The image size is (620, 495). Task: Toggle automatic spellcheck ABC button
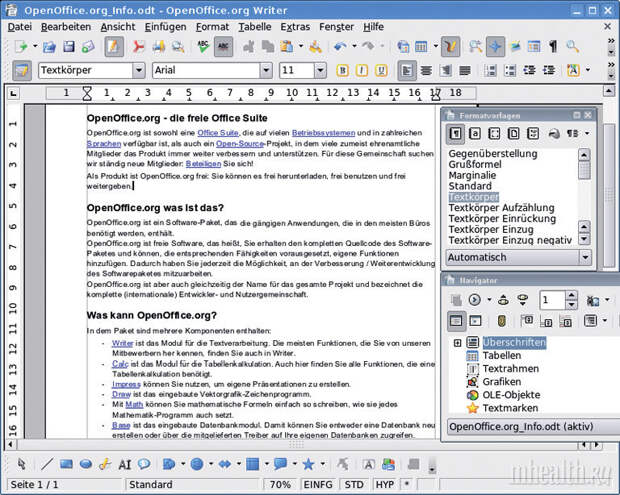tap(223, 47)
